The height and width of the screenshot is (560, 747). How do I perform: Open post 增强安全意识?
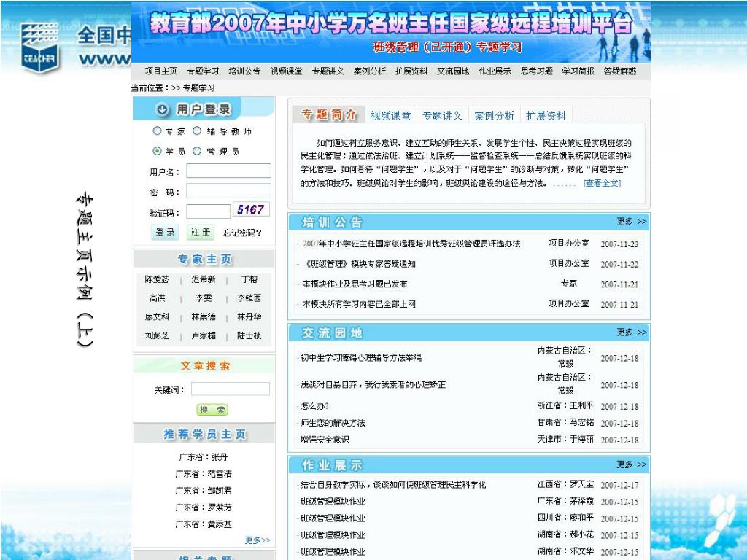pyautogui.click(x=325, y=440)
